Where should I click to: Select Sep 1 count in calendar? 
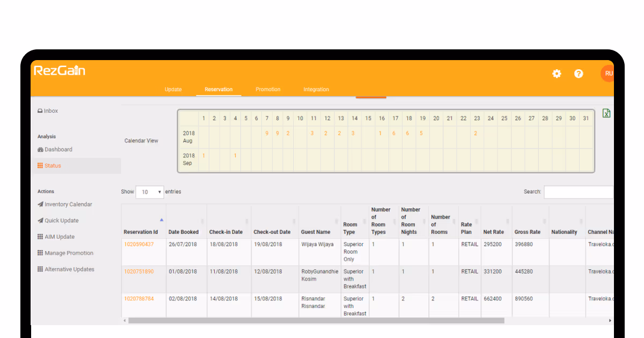point(203,156)
